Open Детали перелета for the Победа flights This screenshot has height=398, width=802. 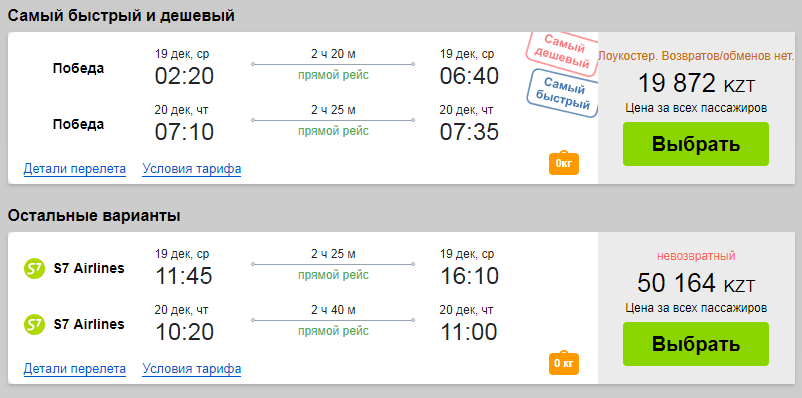click(75, 169)
